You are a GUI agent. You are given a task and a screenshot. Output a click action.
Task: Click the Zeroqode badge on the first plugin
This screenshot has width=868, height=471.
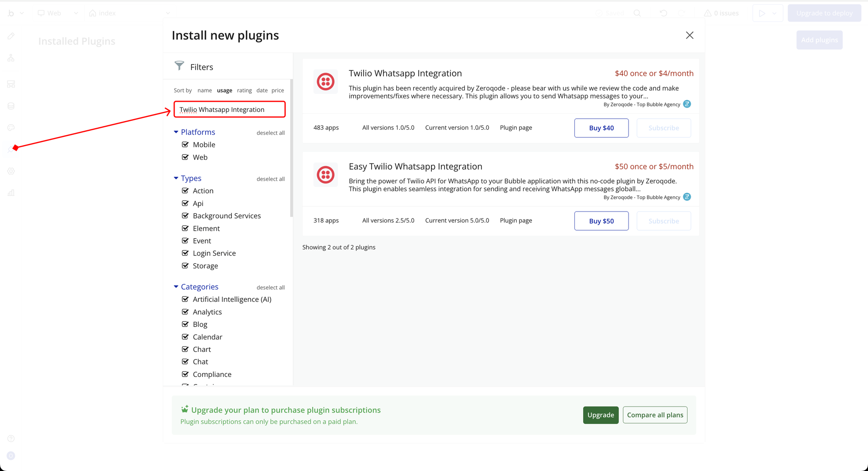pos(687,104)
